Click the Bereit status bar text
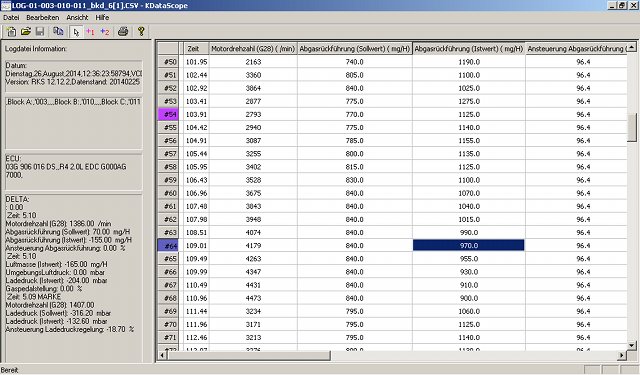This screenshot has width=640, height=375. [x=9, y=370]
